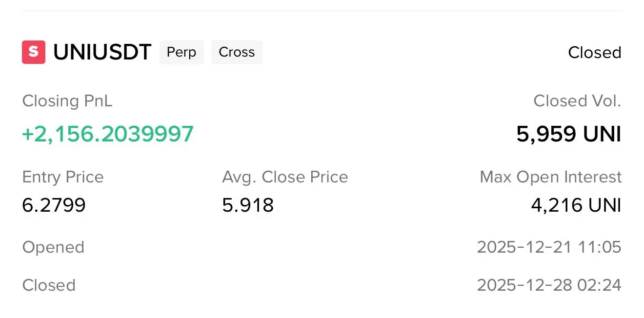
Task: Click the Closing PnL label
Action: point(67,101)
